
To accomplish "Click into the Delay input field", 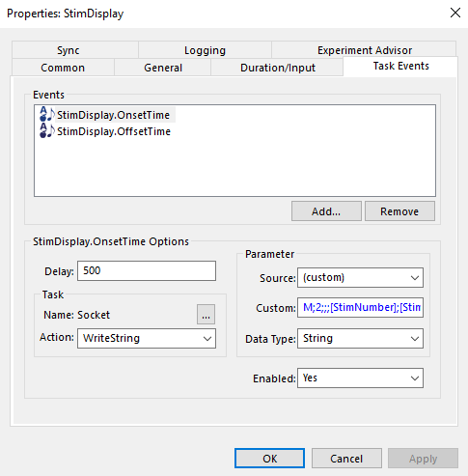I will point(147,270).
